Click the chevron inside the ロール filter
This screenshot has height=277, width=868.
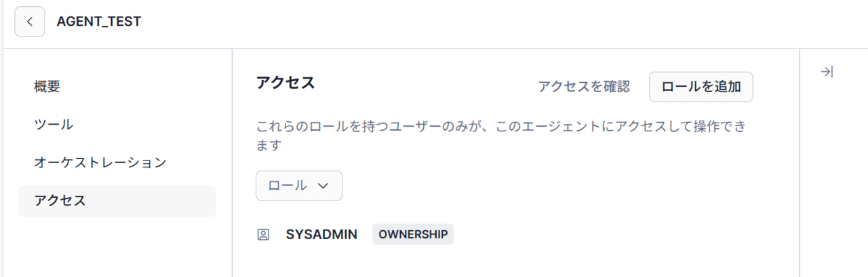[x=323, y=186]
